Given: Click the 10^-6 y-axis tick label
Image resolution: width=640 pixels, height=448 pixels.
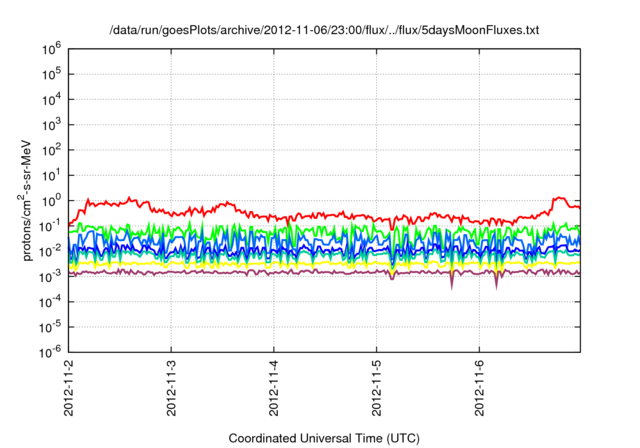Looking at the screenshot, I should [50, 352].
